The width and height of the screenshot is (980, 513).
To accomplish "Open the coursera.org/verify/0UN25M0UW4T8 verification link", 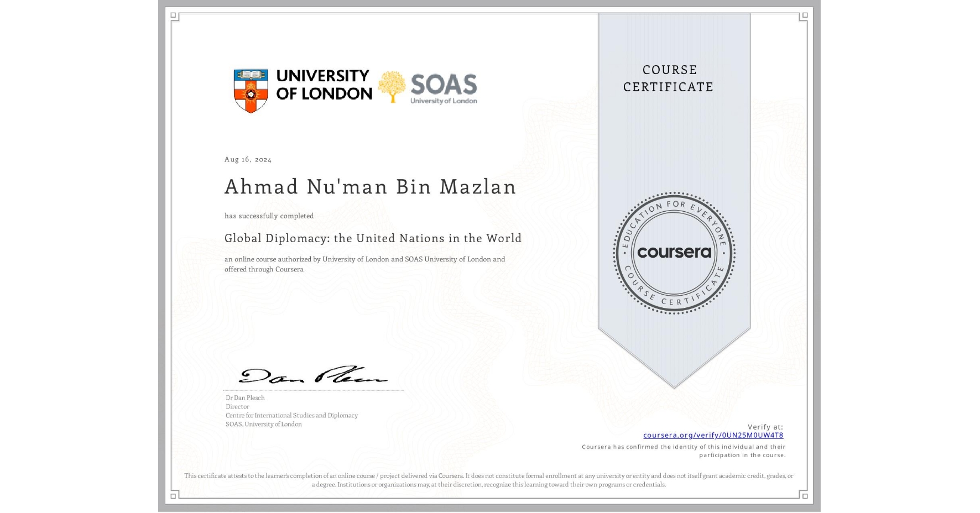I will coord(714,436).
